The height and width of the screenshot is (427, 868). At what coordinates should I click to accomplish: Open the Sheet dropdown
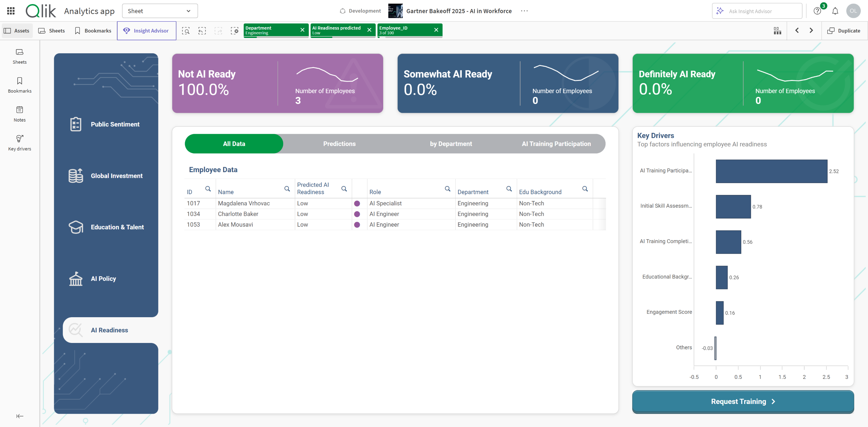(160, 11)
